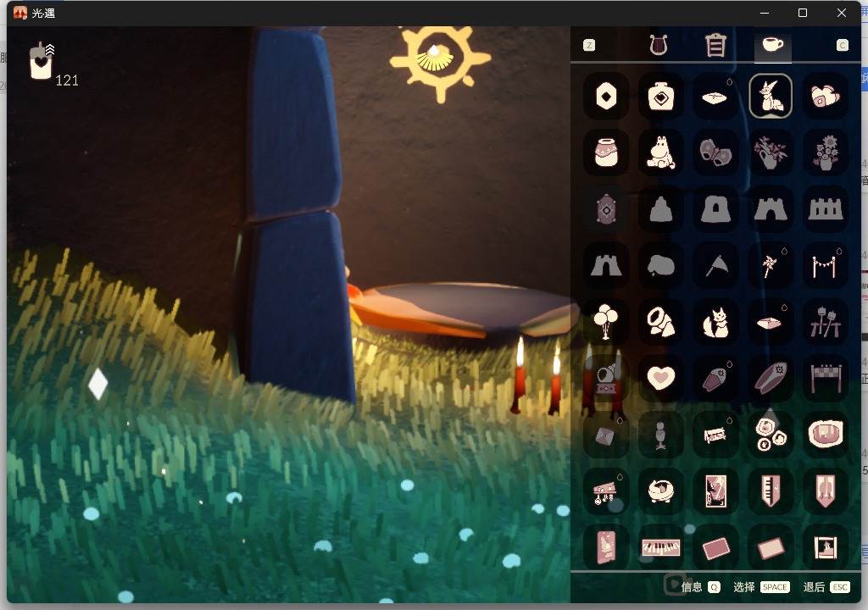
Task: Choose the tall pink painted panel prop
Action: [x=606, y=548]
